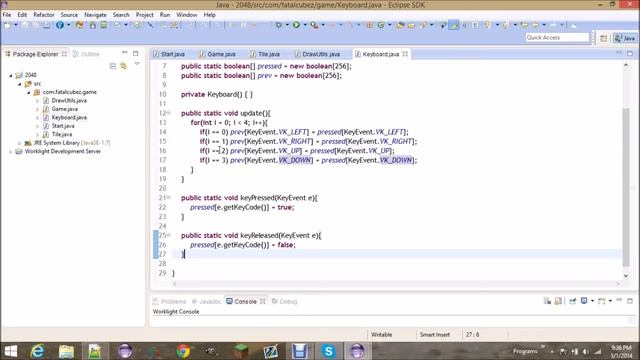Open the File menu
Viewport: 640px width, 360px height.
7,15
